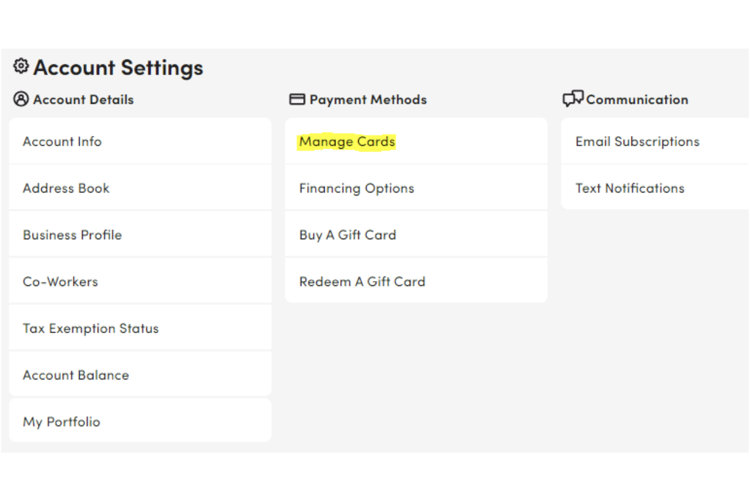Screen dimensions: 750x500
Task: Click the Account Settings page title
Action: point(118,68)
